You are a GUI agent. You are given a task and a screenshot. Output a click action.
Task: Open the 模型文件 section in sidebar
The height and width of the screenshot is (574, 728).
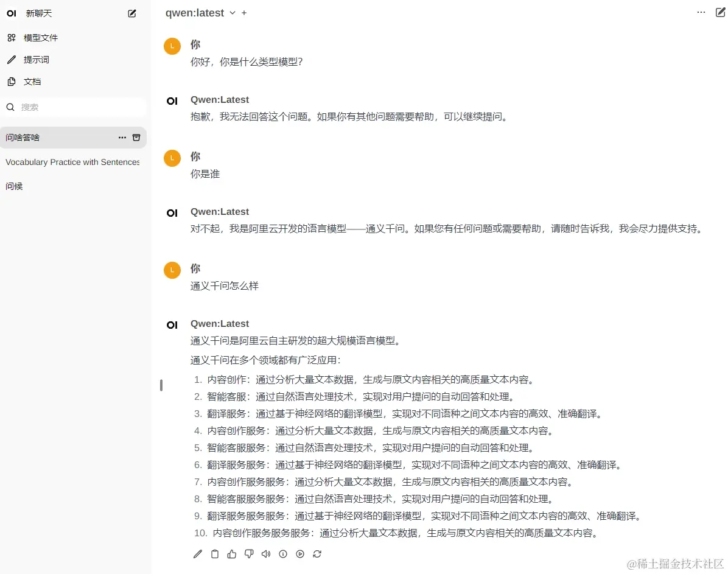(x=41, y=37)
